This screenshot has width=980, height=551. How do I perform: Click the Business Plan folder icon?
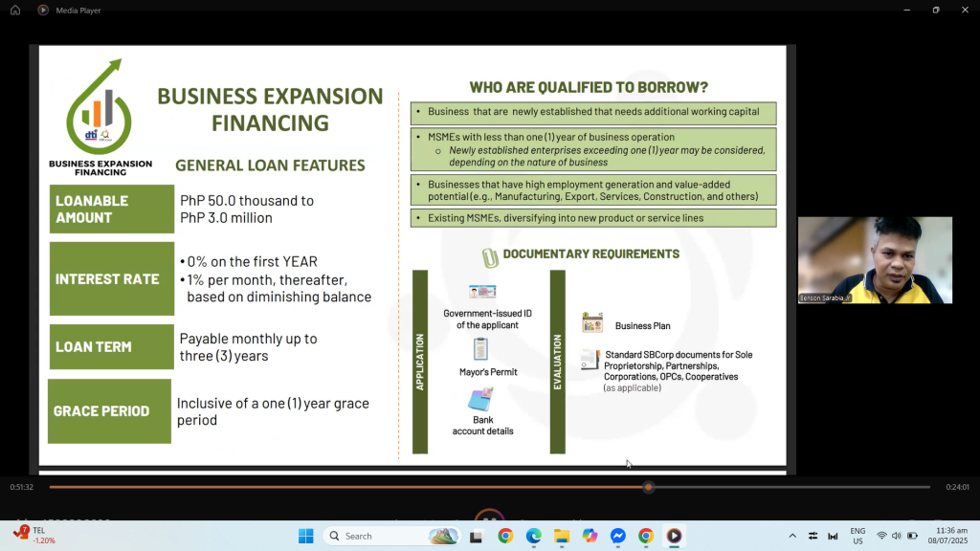coord(591,321)
